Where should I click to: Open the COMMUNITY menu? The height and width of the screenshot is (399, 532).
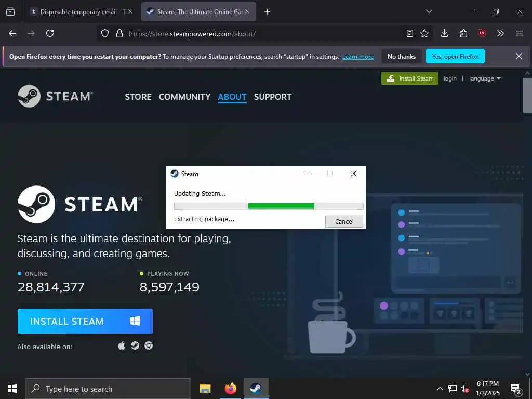[184, 97]
